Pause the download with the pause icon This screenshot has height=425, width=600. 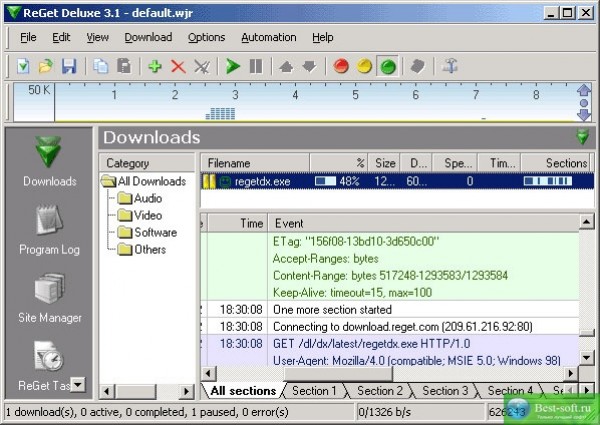[x=256, y=67]
